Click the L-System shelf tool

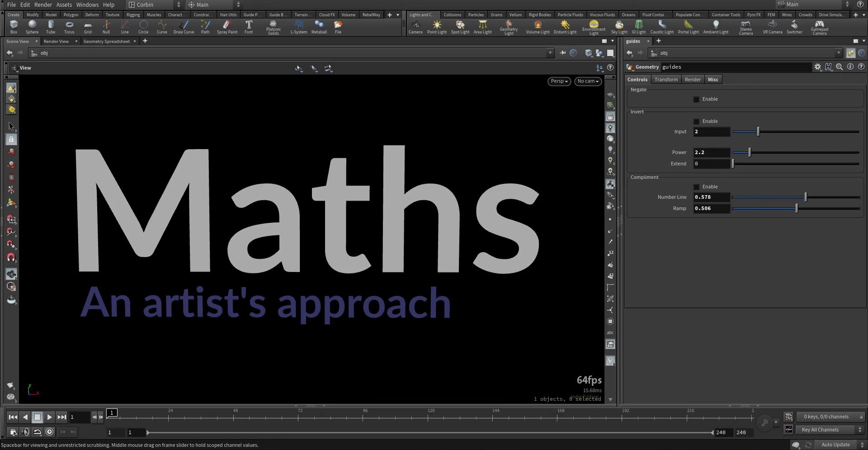pyautogui.click(x=298, y=27)
